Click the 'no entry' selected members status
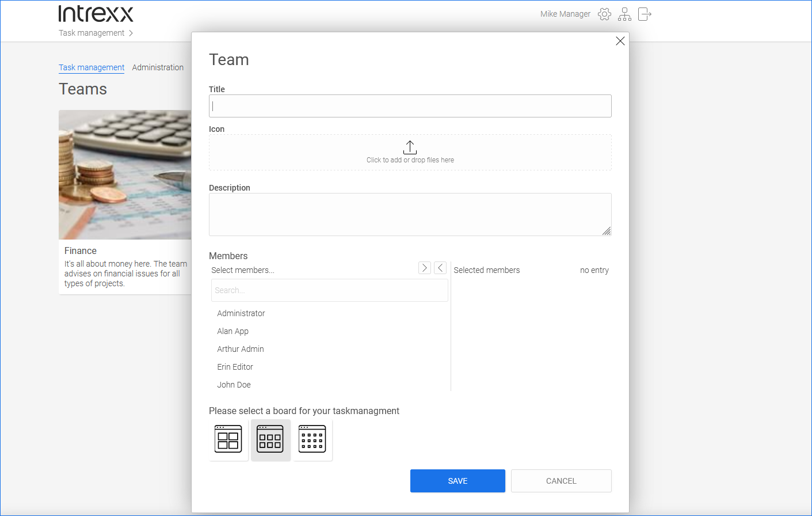 coord(594,270)
